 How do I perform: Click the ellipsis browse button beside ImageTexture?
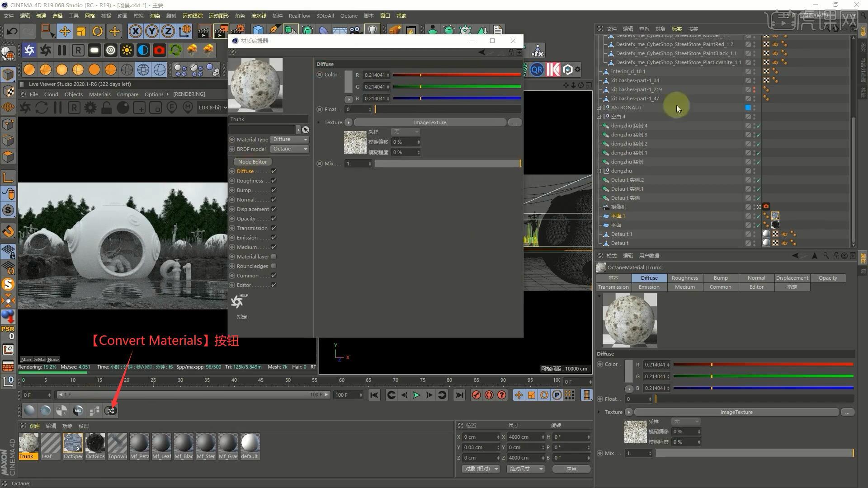(x=514, y=122)
